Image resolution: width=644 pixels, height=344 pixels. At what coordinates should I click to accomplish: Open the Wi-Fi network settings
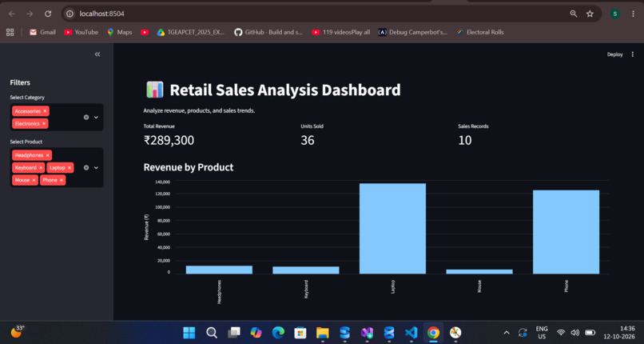pos(561,332)
